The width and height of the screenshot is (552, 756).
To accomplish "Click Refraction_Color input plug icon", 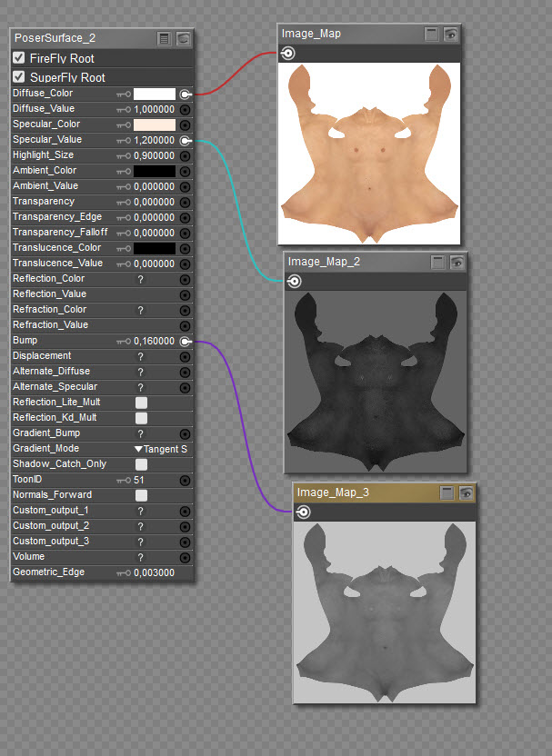I will pyautogui.click(x=185, y=310).
